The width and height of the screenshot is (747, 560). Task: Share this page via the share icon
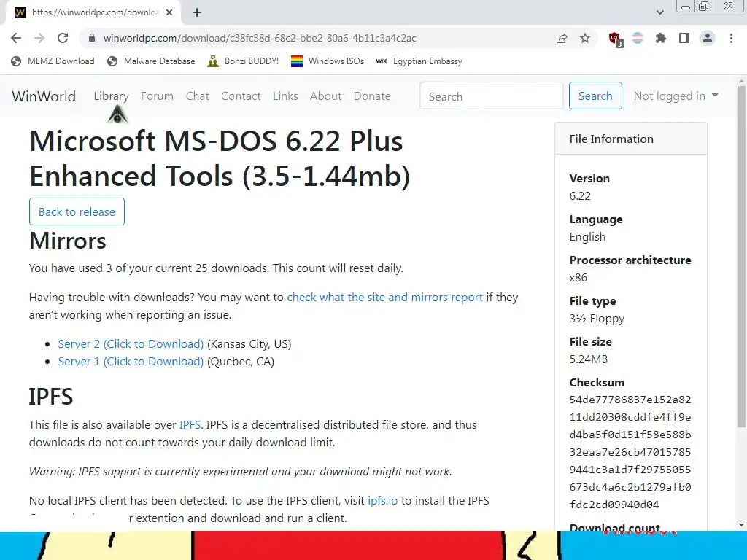pyautogui.click(x=562, y=38)
